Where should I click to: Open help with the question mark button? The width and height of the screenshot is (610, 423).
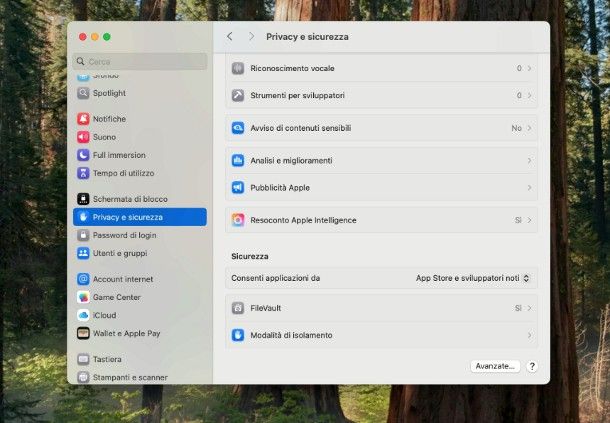(532, 366)
